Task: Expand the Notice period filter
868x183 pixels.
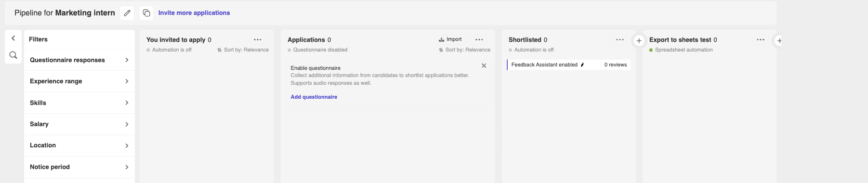Action: pos(79,167)
